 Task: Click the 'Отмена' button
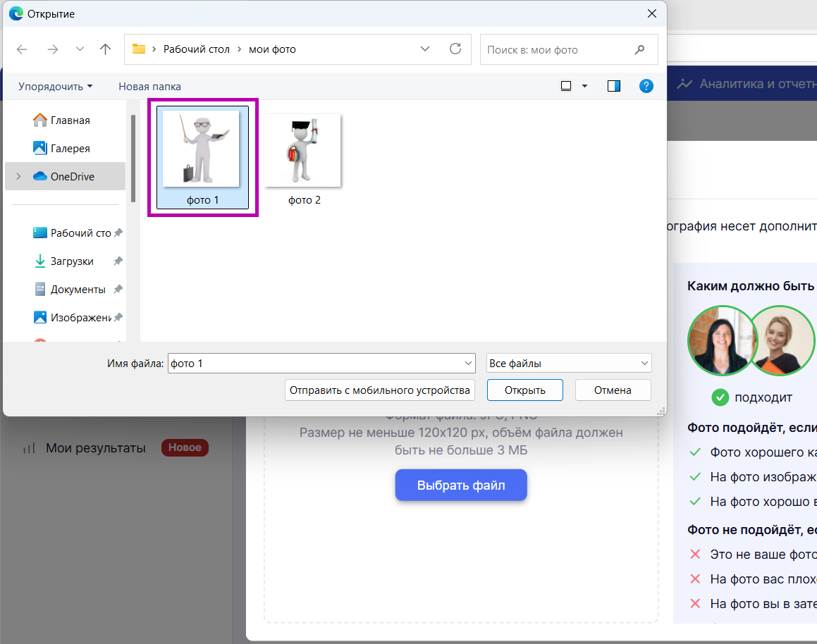[613, 390]
